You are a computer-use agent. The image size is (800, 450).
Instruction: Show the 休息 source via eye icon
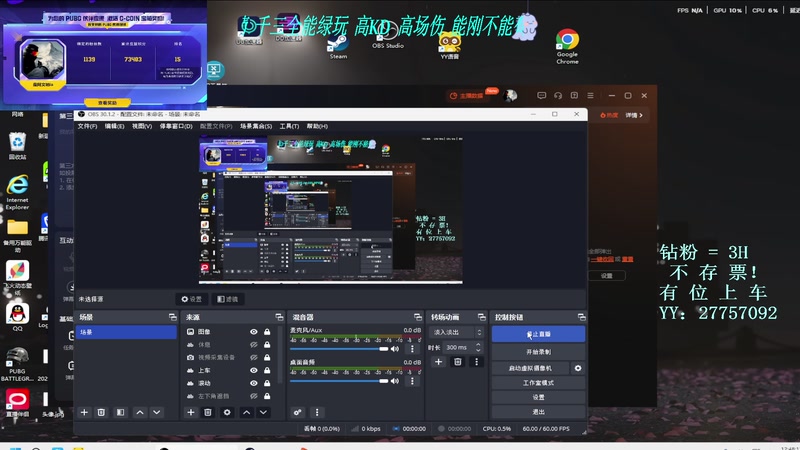click(254, 344)
